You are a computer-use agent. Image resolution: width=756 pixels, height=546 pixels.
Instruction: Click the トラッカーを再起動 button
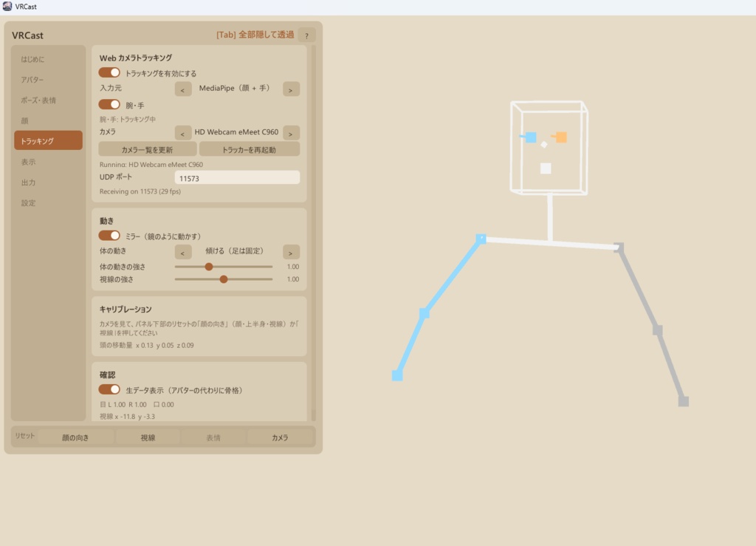click(250, 149)
